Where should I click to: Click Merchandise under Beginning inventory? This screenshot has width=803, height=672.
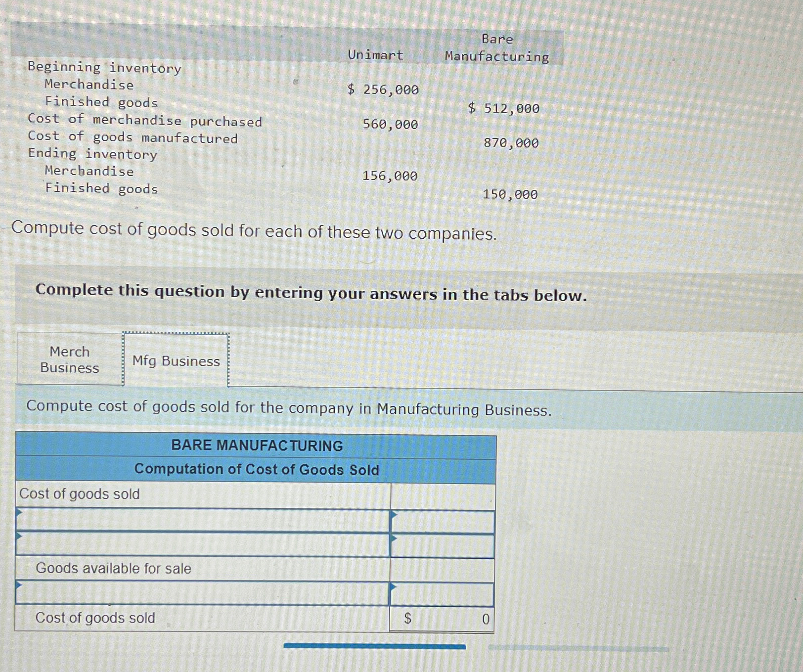(x=89, y=85)
